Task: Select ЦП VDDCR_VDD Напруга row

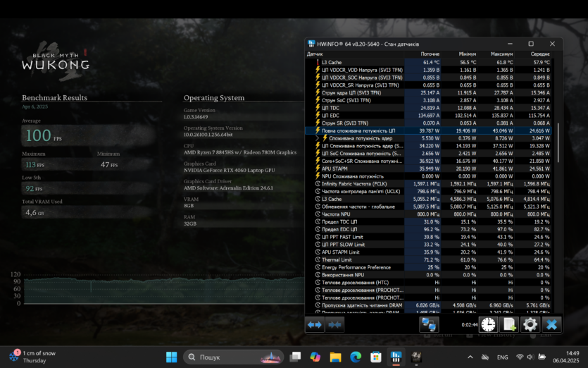Action: coord(428,70)
